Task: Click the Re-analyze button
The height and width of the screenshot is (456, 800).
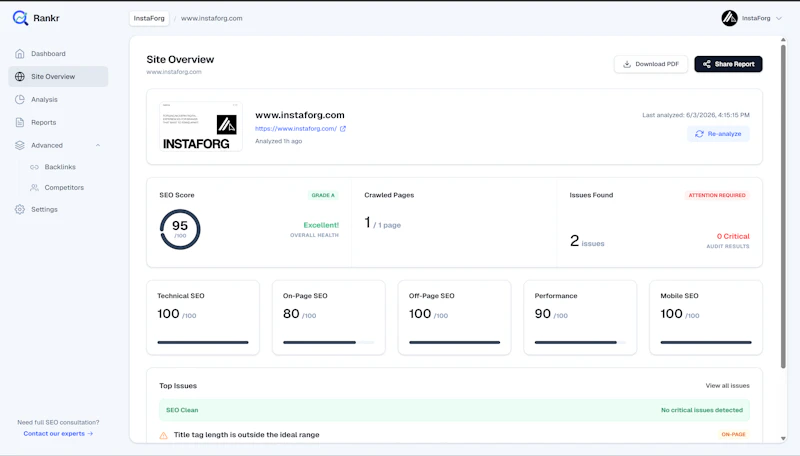Action: [718, 134]
